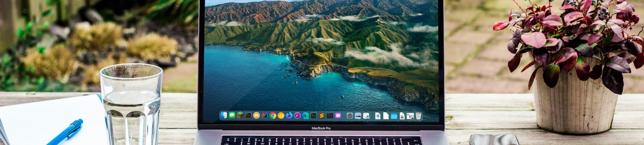This screenshot has width=644, height=145.
Task: Open the blue folder in the dock
Action: coord(394,116)
